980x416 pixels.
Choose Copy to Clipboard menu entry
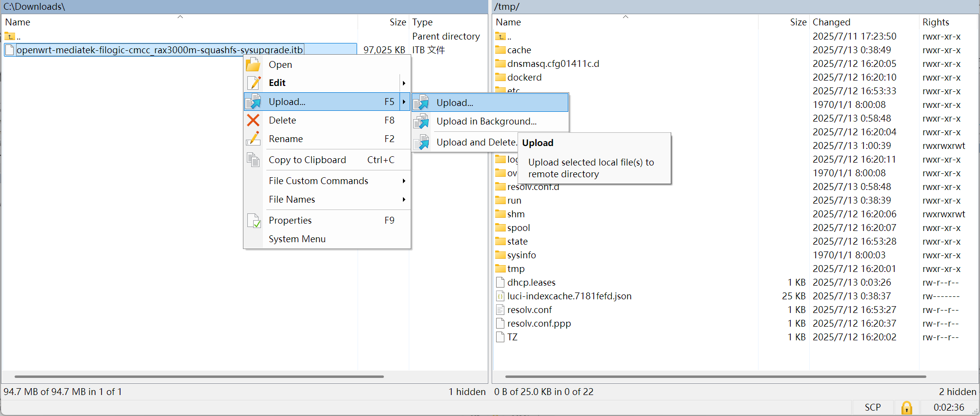pos(327,160)
